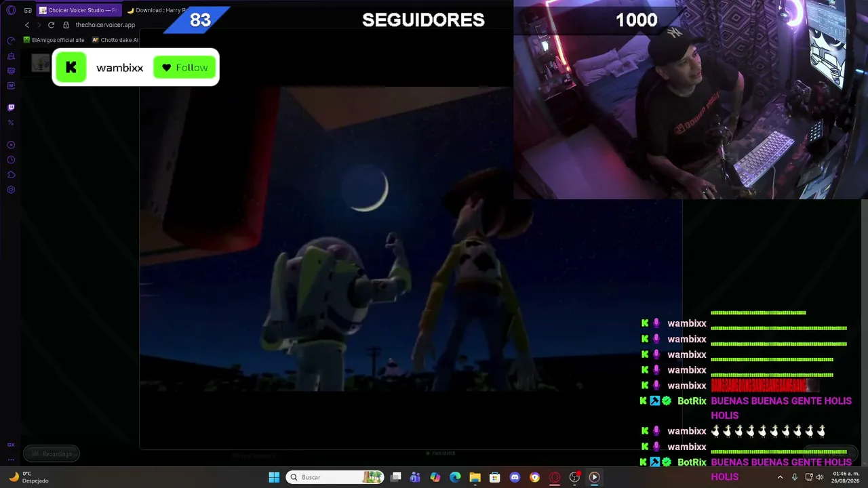Open the Windows Start menu

274,477
